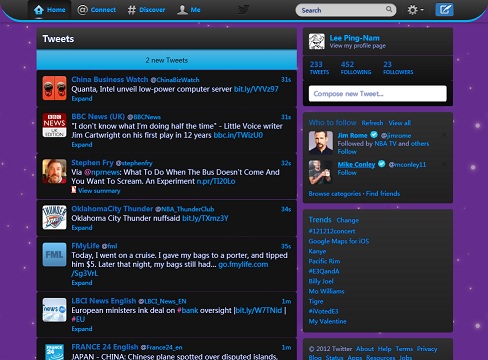Open the @nprnews mention

102,172
